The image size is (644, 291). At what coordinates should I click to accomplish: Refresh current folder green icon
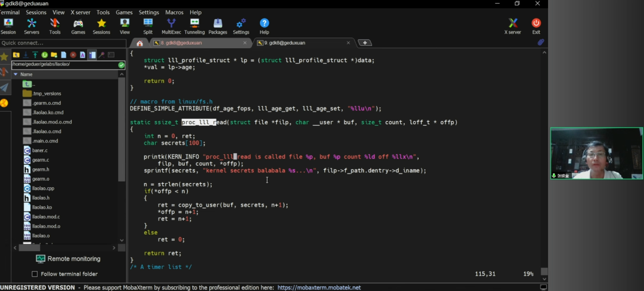44,55
